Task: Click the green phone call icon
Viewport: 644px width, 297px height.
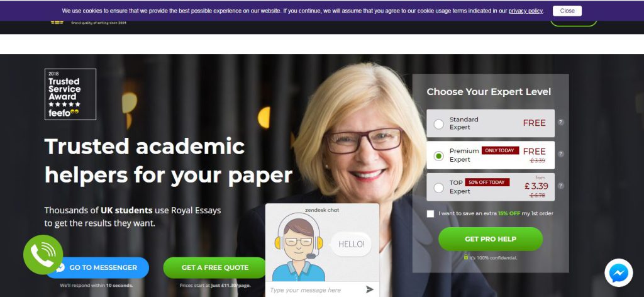Action: click(43, 255)
